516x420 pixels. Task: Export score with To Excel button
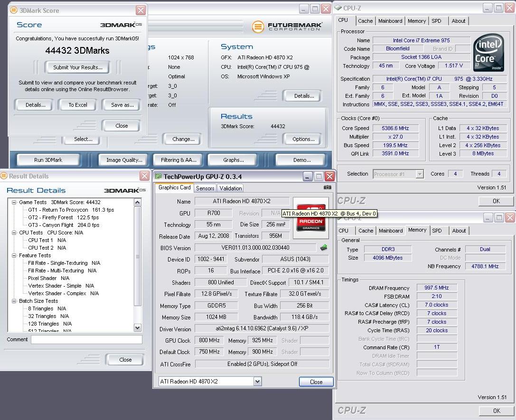(78, 105)
